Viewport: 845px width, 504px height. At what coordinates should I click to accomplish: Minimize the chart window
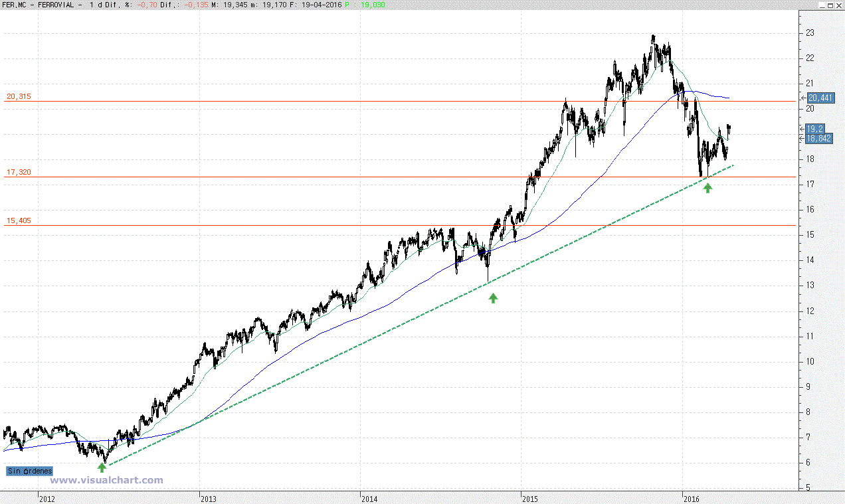(821, 5)
